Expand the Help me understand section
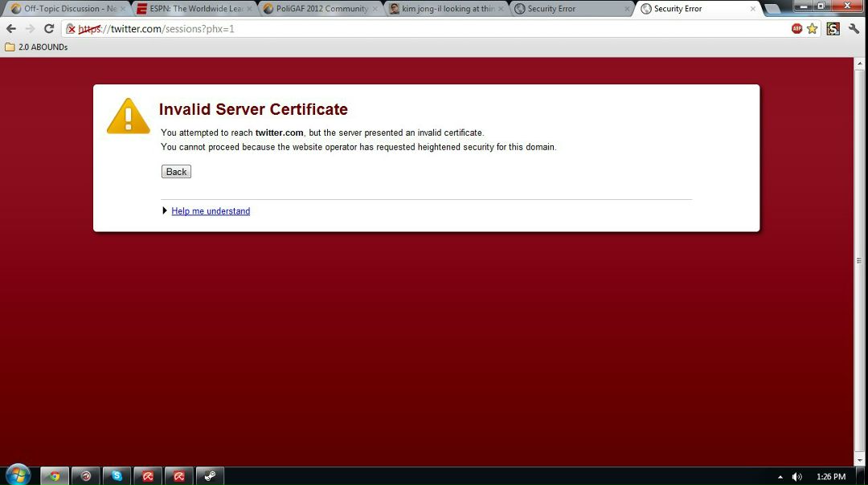 (210, 211)
